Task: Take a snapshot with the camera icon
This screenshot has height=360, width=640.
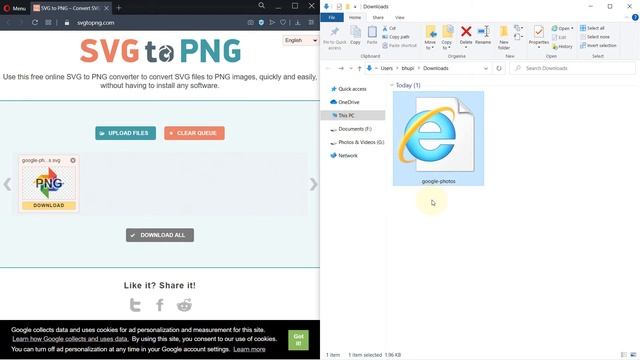Action: point(251,22)
